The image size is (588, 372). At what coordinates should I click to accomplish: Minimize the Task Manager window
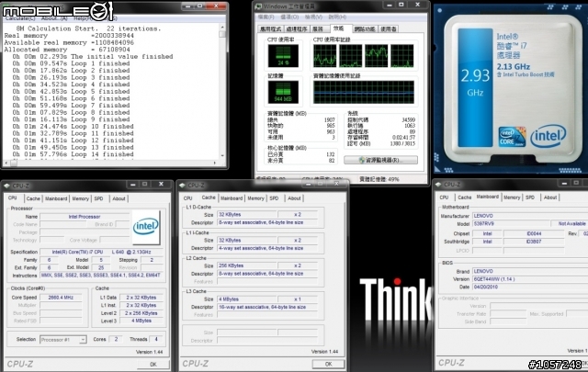point(390,5)
